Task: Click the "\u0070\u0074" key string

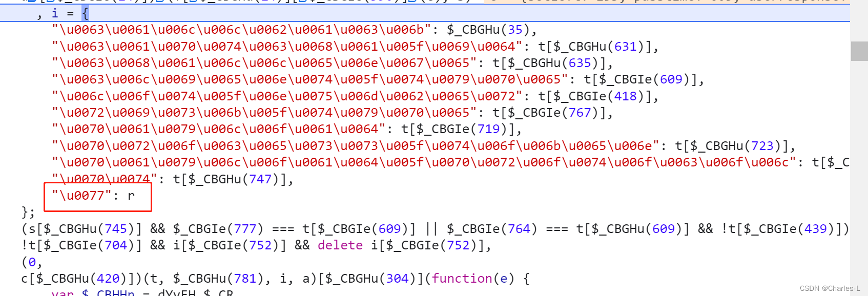Action: [x=104, y=179]
